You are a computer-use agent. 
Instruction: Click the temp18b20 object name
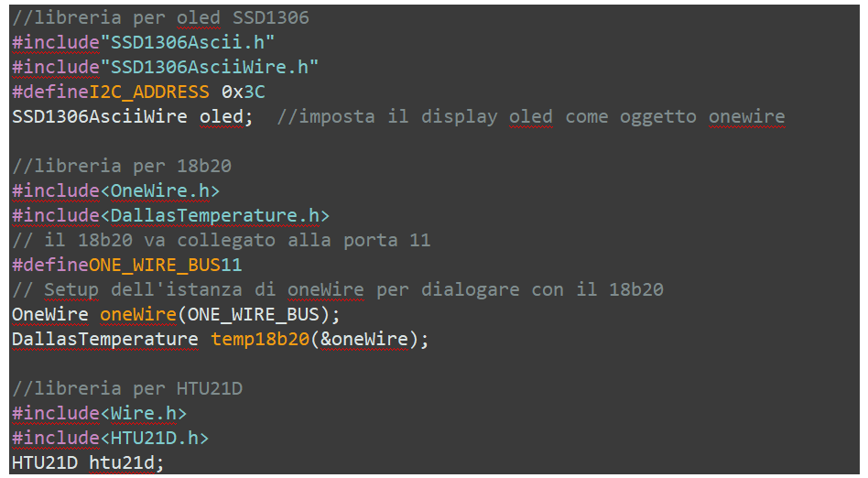tap(260, 339)
